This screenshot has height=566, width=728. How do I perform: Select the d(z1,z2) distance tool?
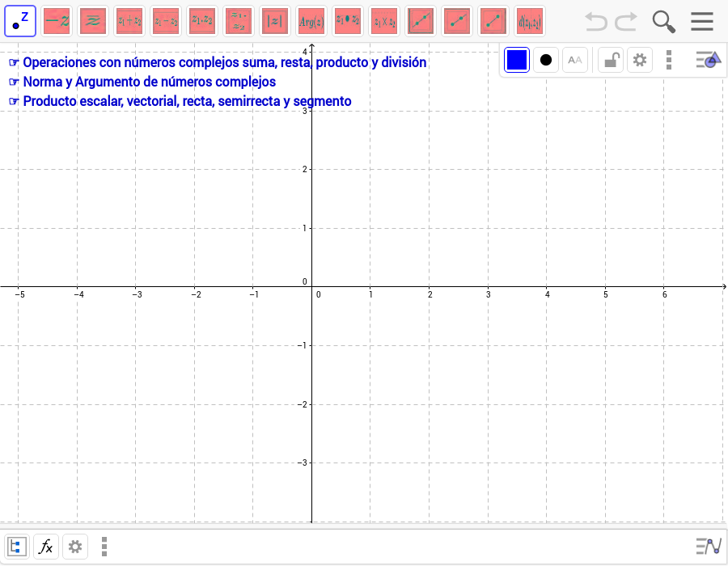[530, 21]
